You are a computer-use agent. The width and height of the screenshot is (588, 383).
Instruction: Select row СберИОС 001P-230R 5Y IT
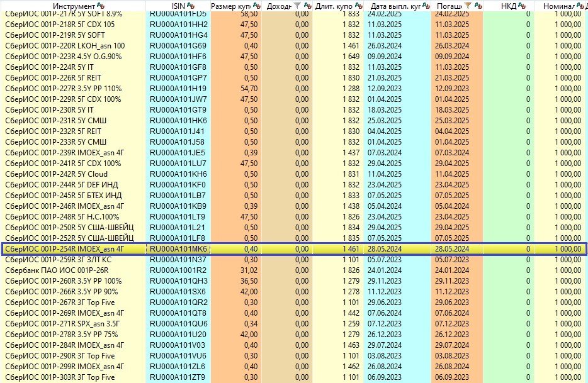[294, 110]
